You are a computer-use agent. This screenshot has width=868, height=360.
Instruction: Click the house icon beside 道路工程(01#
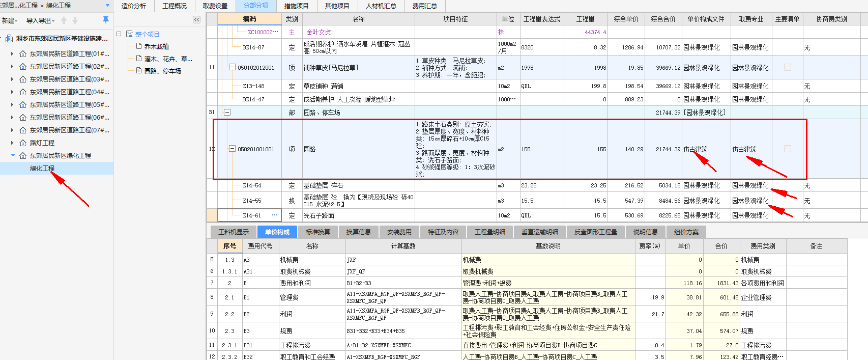[23, 53]
